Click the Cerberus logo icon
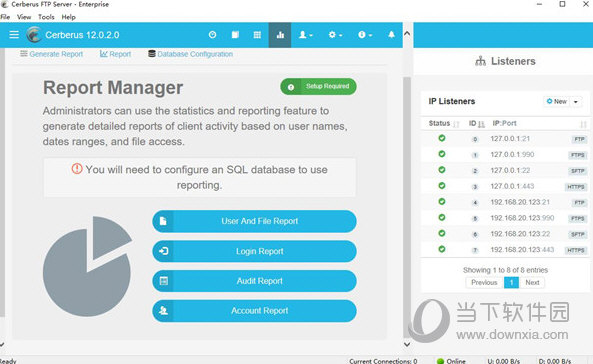The image size is (593, 364). point(34,35)
